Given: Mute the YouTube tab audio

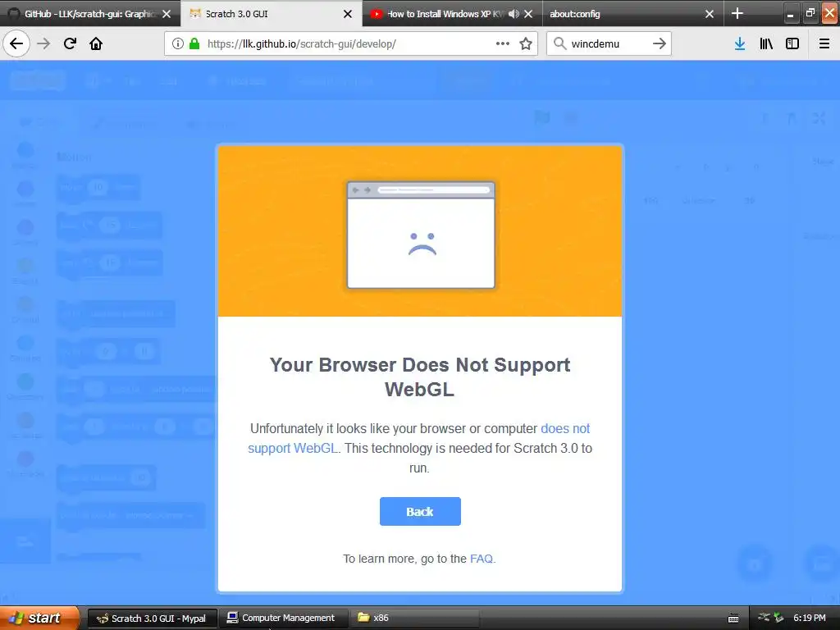Looking at the screenshot, I should pos(514,14).
